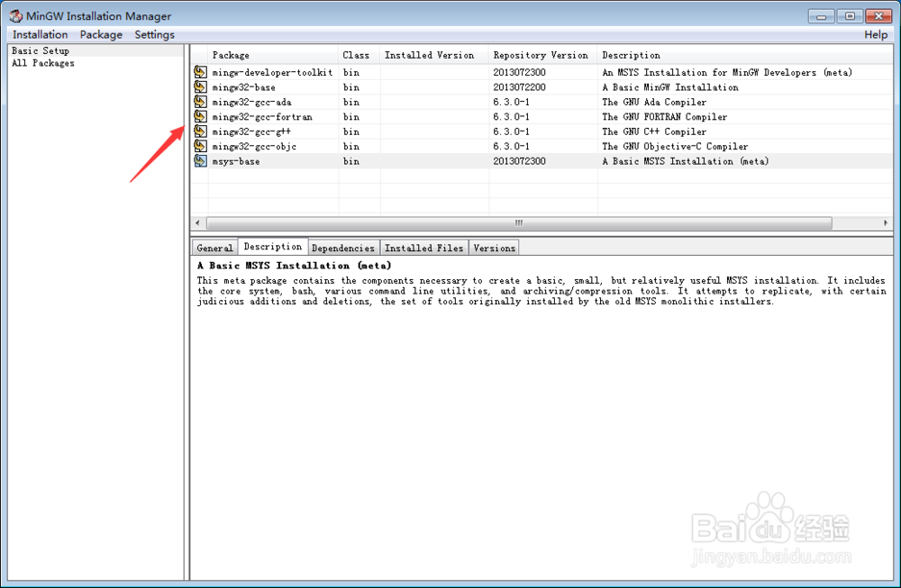Viewport: 901px width, 588px height.
Task: Mark the mingw32-gcc-ada package checkbox icon
Action: click(200, 102)
